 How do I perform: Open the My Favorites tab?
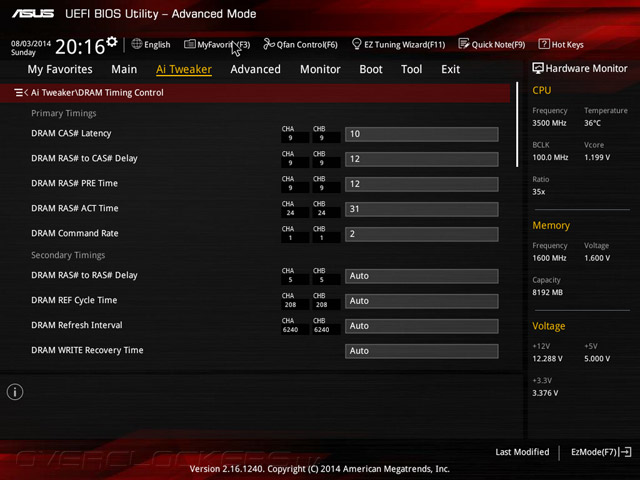(x=60, y=69)
